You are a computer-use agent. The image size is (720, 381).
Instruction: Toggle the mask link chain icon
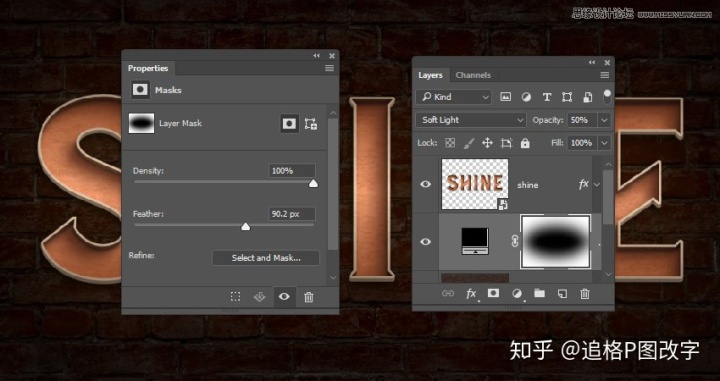tap(515, 241)
